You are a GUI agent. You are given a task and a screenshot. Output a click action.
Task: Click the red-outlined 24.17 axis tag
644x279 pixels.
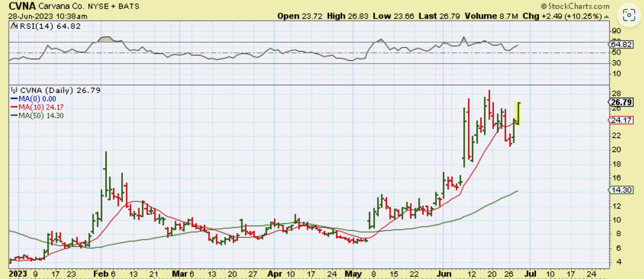(x=621, y=120)
